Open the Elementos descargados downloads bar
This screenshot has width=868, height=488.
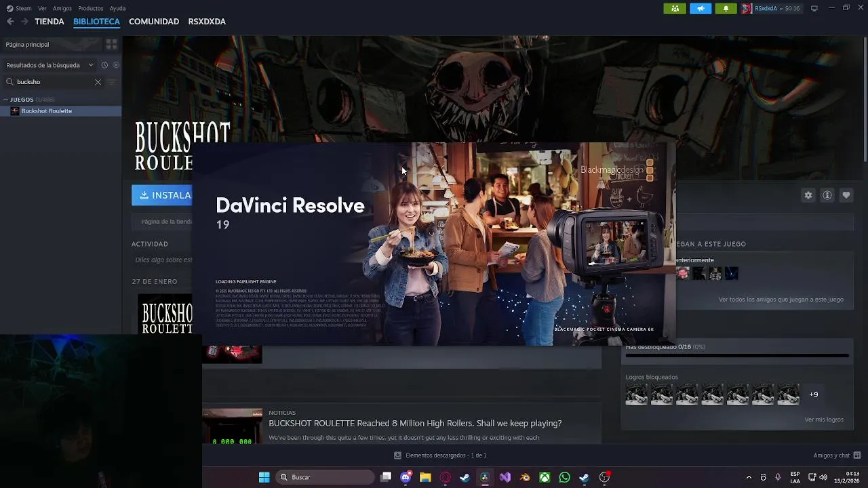tap(440, 455)
